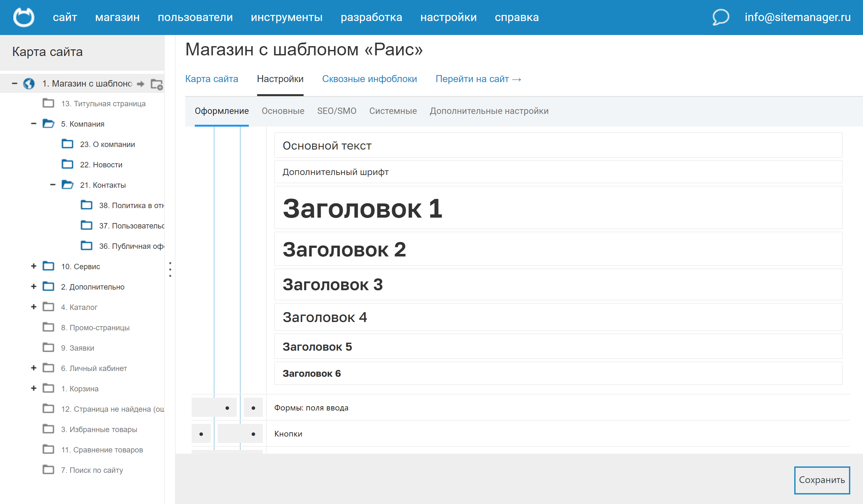Image resolution: width=863 pixels, height=504 pixels.
Task: Select the left dot toggle for «Кнопки»
Action: pos(201,433)
